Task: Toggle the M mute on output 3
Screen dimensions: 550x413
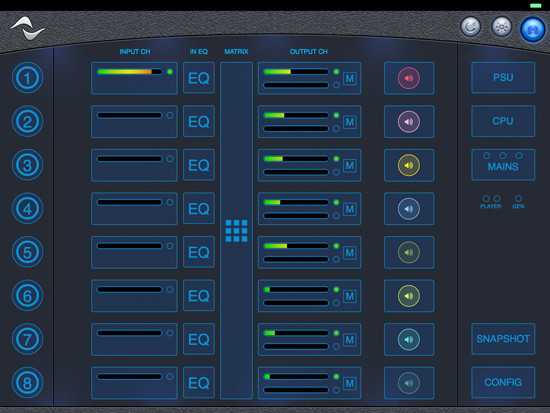Action: tap(350, 165)
